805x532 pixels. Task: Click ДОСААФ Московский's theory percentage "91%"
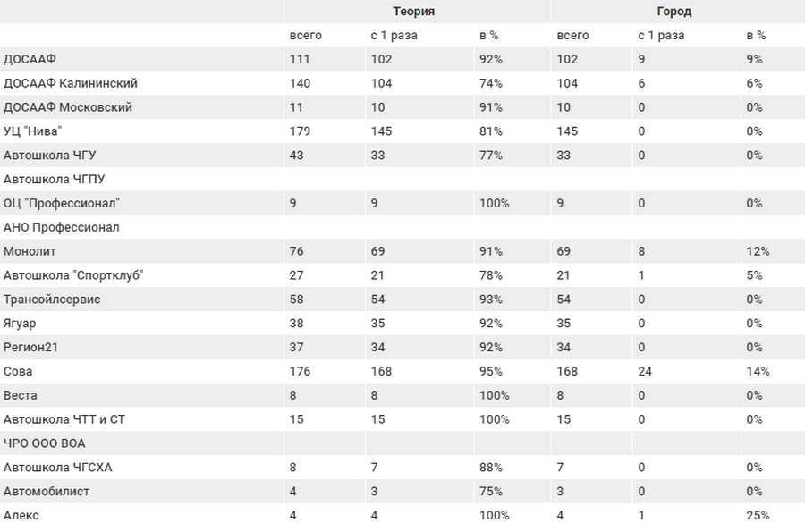tap(491, 107)
